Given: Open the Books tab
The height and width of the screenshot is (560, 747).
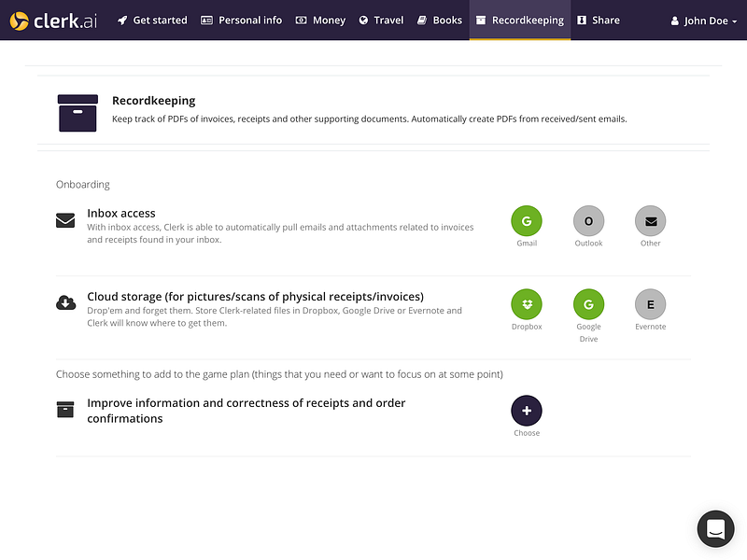Looking at the screenshot, I should point(439,20).
